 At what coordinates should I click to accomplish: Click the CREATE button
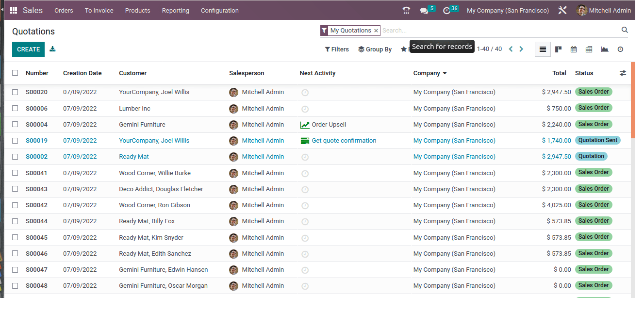tap(28, 49)
